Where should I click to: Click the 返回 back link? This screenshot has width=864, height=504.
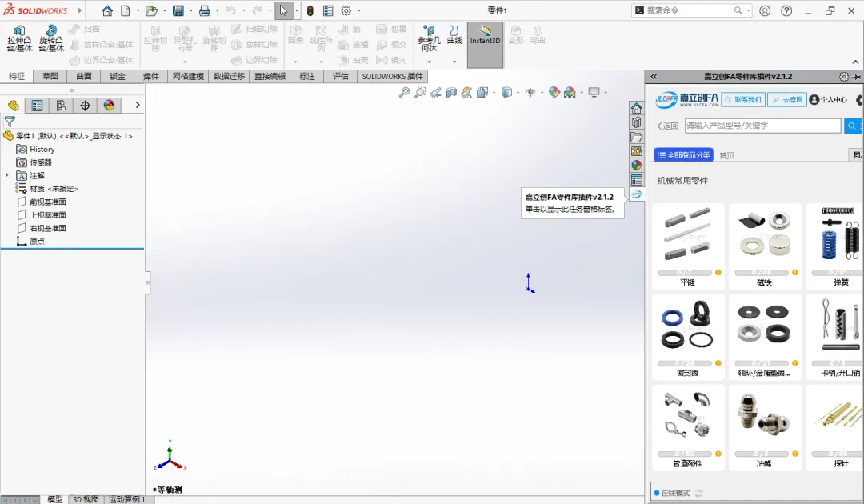click(667, 126)
